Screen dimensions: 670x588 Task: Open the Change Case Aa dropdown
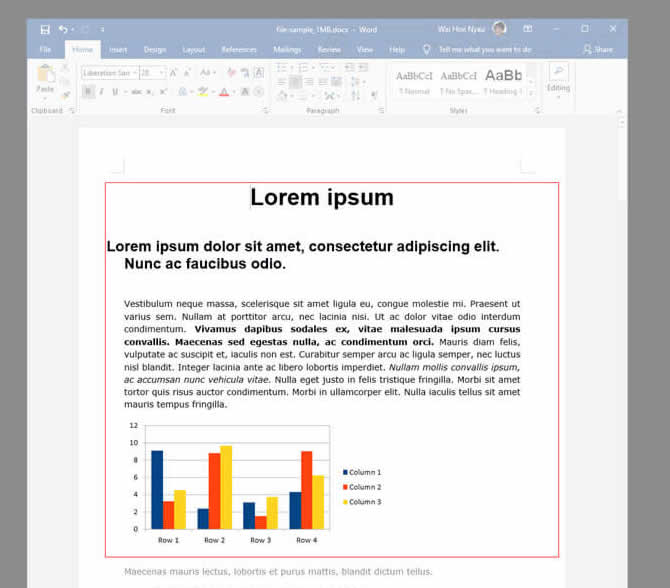click(x=208, y=73)
